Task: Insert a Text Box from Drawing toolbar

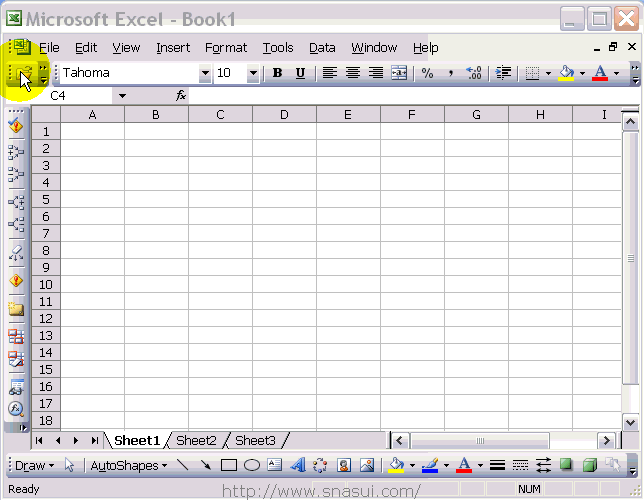Action: point(274,465)
